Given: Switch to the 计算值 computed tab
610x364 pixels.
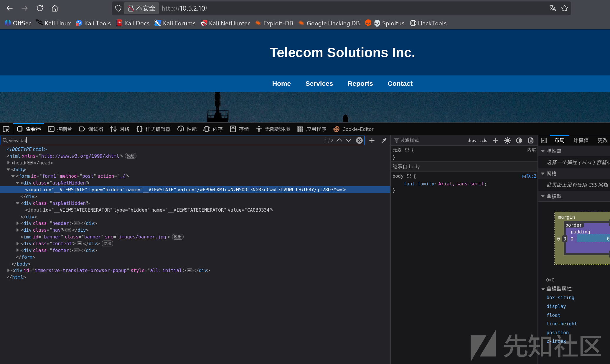Looking at the screenshot, I should pyautogui.click(x=581, y=140).
